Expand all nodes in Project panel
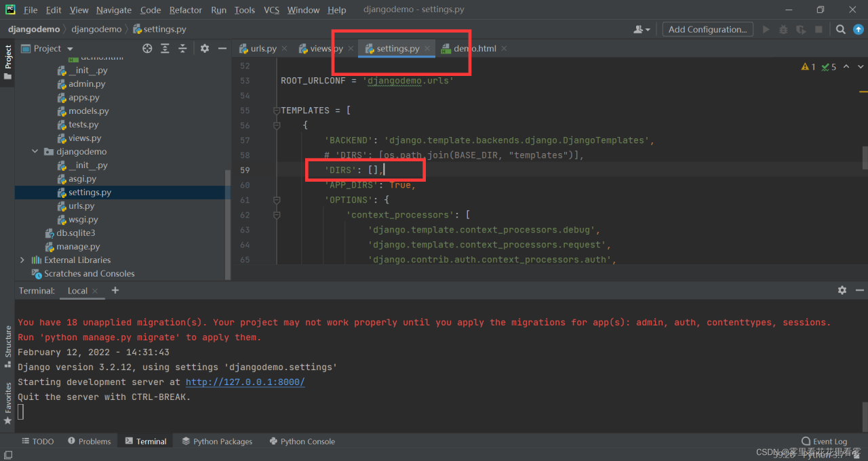 (x=165, y=48)
